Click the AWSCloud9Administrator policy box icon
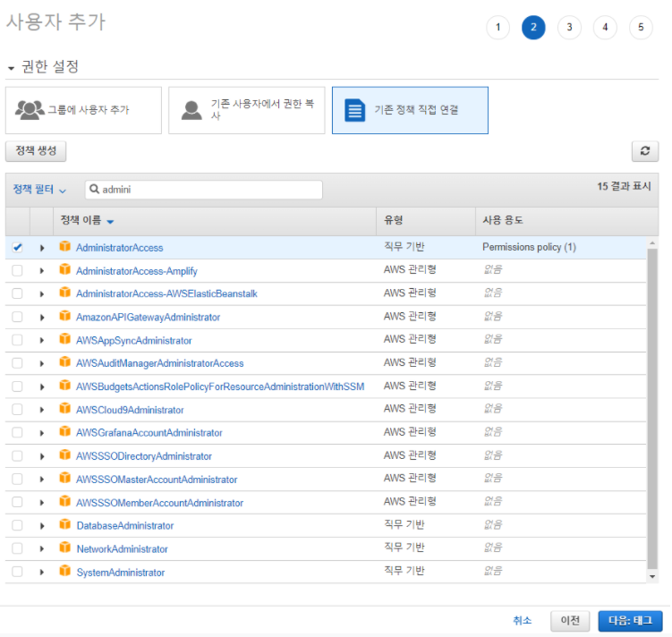The image size is (672, 637). click(65, 408)
